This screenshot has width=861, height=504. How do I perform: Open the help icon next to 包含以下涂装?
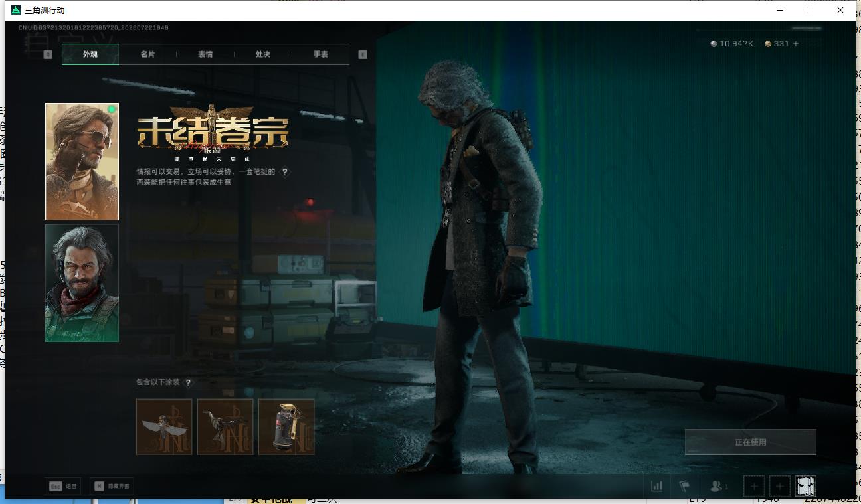pos(189,382)
